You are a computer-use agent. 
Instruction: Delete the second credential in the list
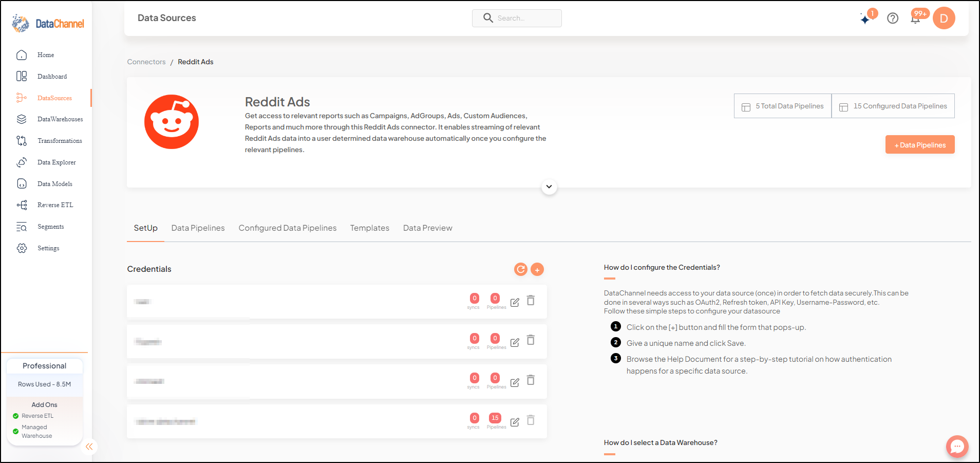click(531, 340)
